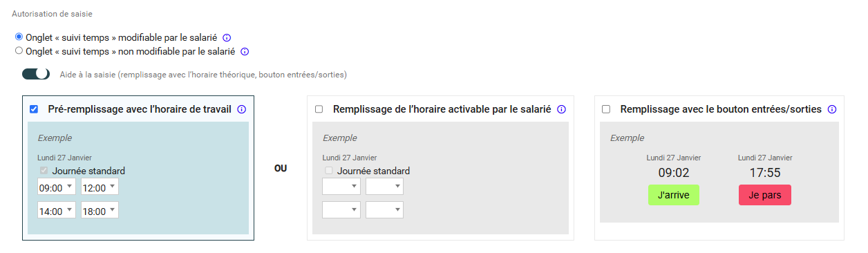Open info icon for Pré-remplissage avec l'horaire
Image resolution: width=868 pixels, height=253 pixels.
point(242,109)
